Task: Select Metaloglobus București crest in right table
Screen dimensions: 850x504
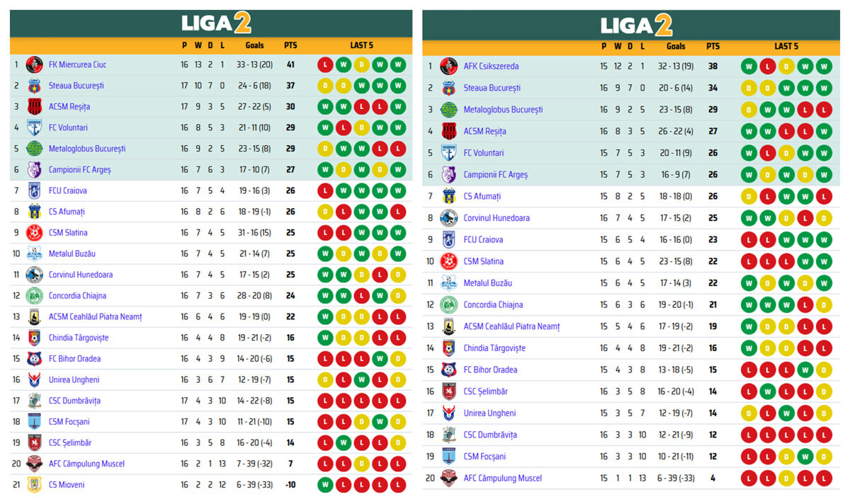Action: click(448, 110)
